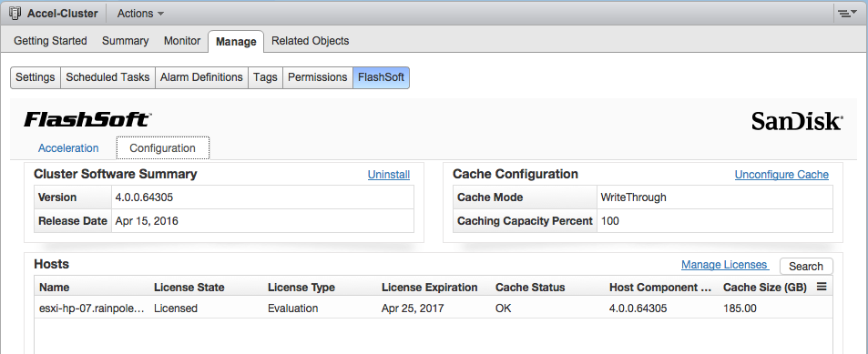This screenshot has height=354, width=868.
Task: Go to the Related Objects tab
Action: pyautogui.click(x=310, y=41)
